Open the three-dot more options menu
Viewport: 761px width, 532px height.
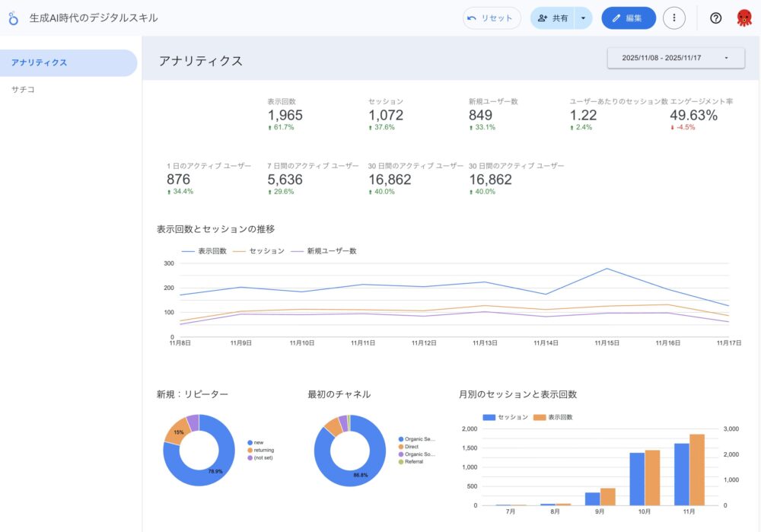(673, 18)
